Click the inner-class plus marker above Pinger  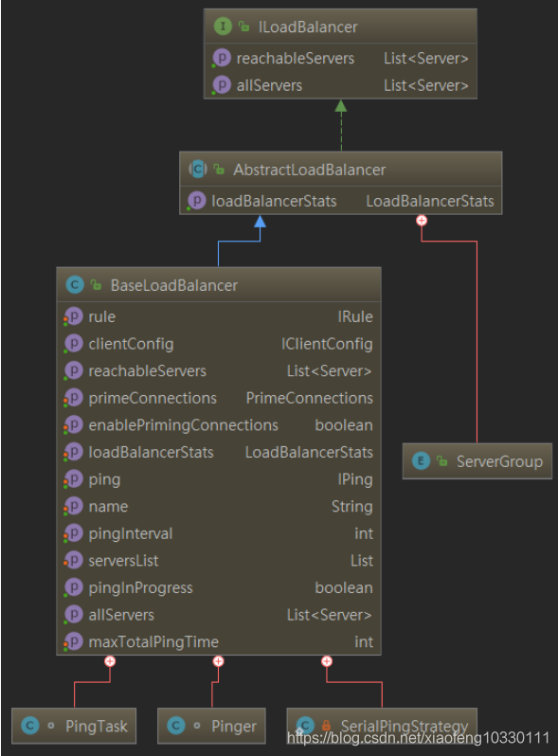point(218,661)
